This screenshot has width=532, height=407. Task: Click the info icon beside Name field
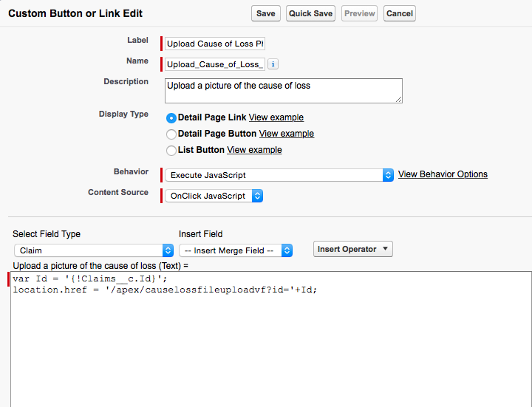pyautogui.click(x=273, y=64)
